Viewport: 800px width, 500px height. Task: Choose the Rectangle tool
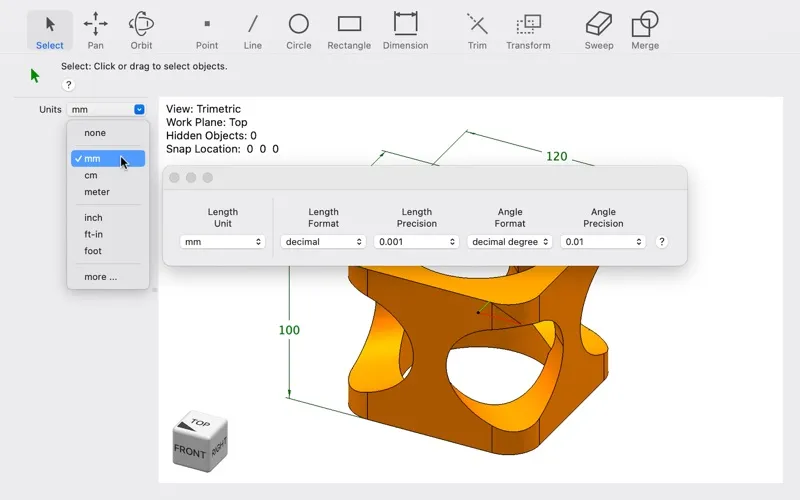349,31
